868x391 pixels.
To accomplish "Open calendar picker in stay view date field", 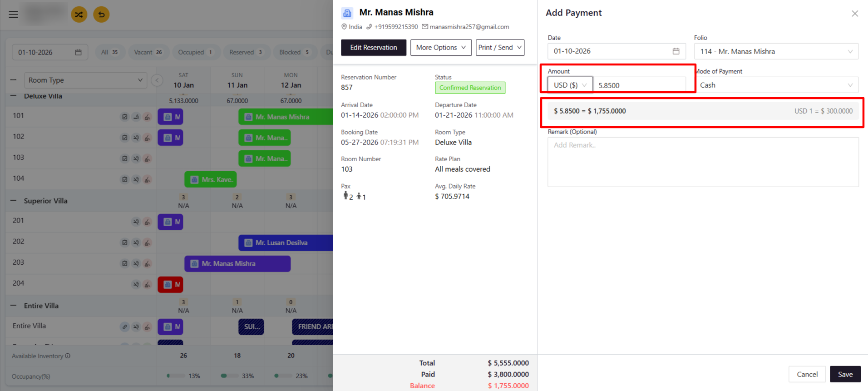I will point(78,52).
